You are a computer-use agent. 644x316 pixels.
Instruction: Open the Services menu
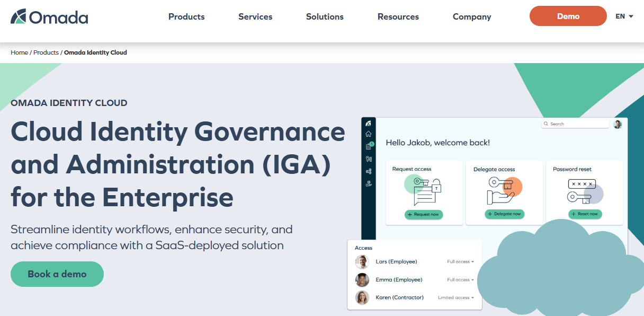(255, 16)
